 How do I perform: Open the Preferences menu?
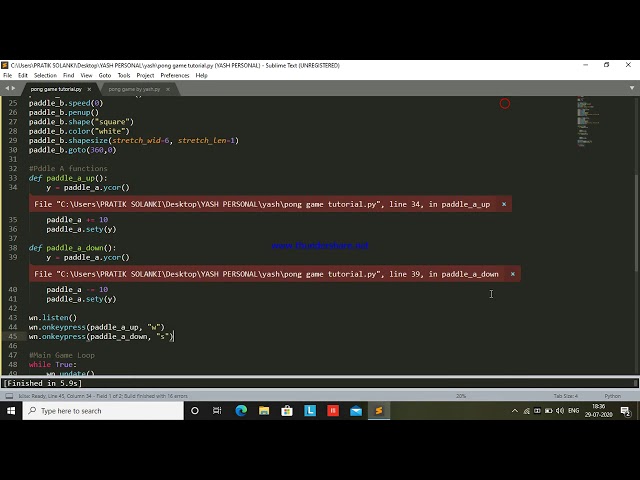pyautogui.click(x=175, y=76)
